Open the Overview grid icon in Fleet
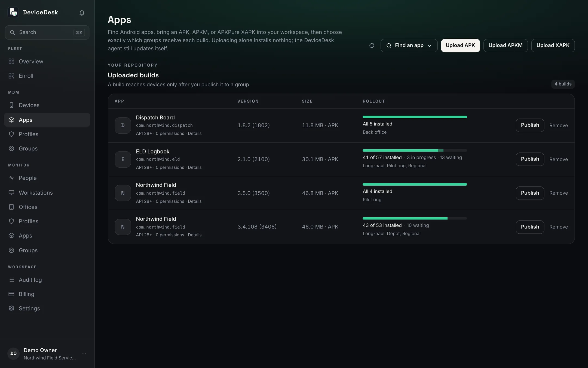This screenshot has width=588, height=368. (11, 61)
